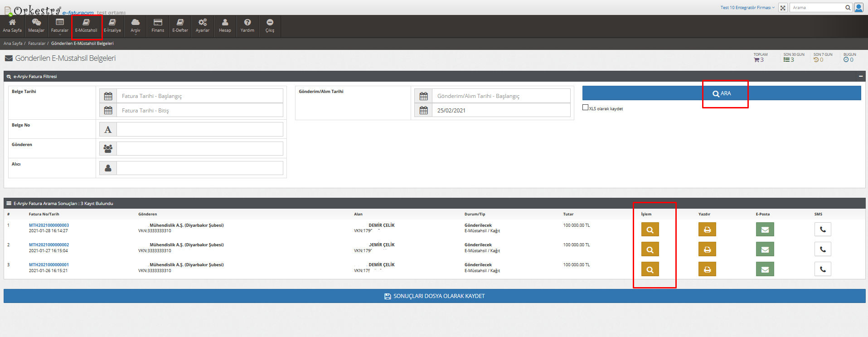Screen dimensions: 868x337
Task: Click the ARA search button
Action: pos(721,93)
